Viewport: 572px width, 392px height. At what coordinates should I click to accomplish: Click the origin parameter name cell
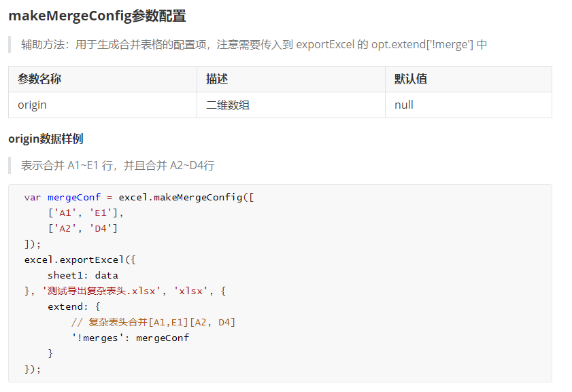(x=32, y=105)
